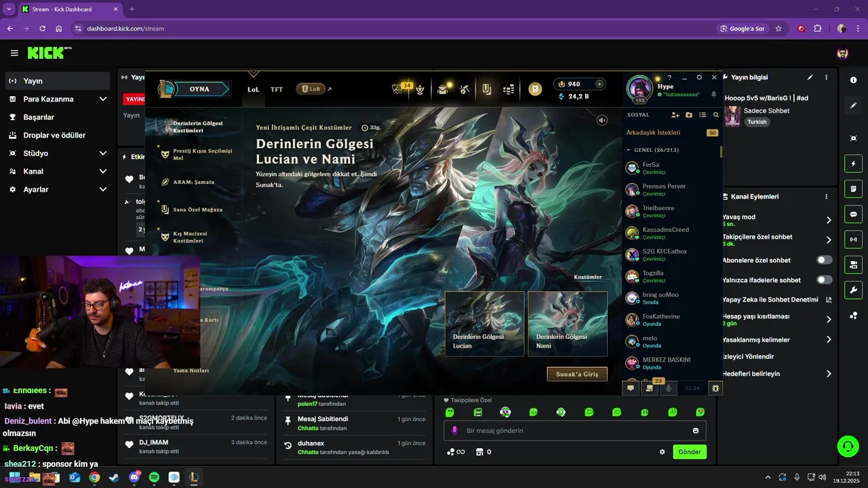Open League loot crafting icon
The width and height of the screenshot is (868, 488).
(x=465, y=89)
